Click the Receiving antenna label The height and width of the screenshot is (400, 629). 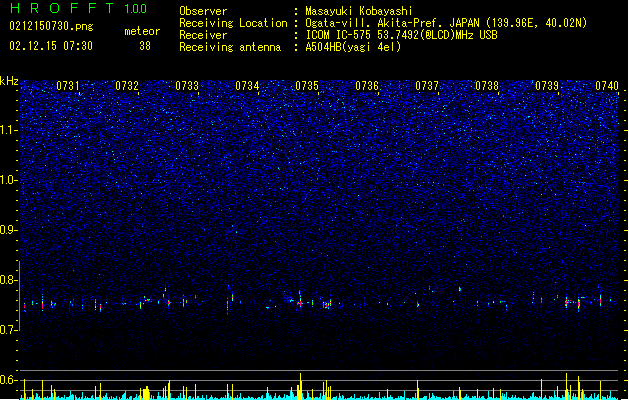click(x=230, y=47)
